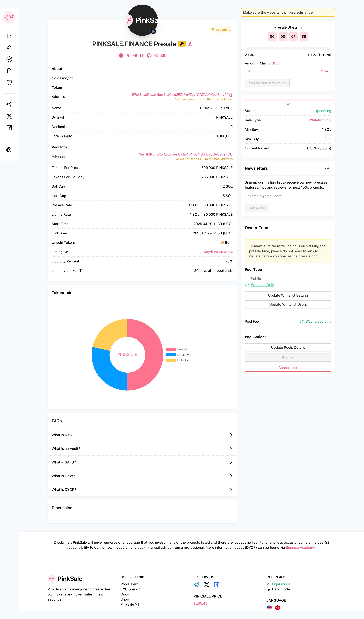The width and height of the screenshot is (364, 619).
Task: Click Update Whitelist Users button
Action: pos(288,305)
